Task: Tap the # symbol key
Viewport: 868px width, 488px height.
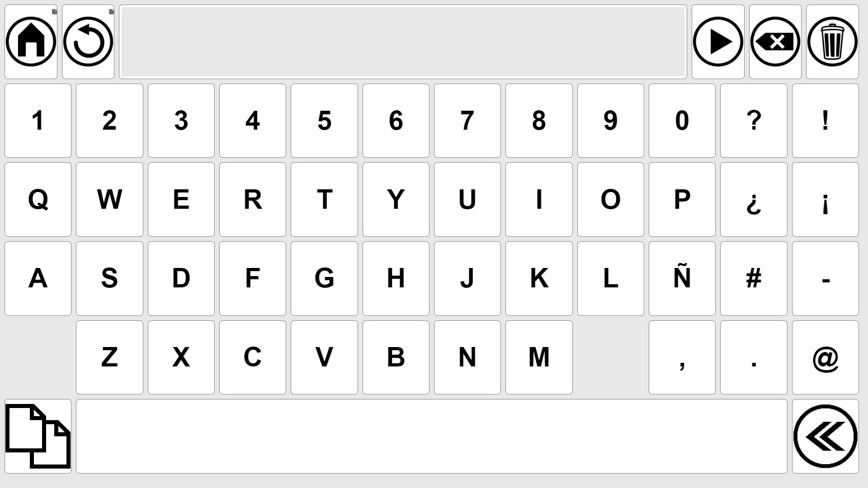Action: tap(754, 278)
